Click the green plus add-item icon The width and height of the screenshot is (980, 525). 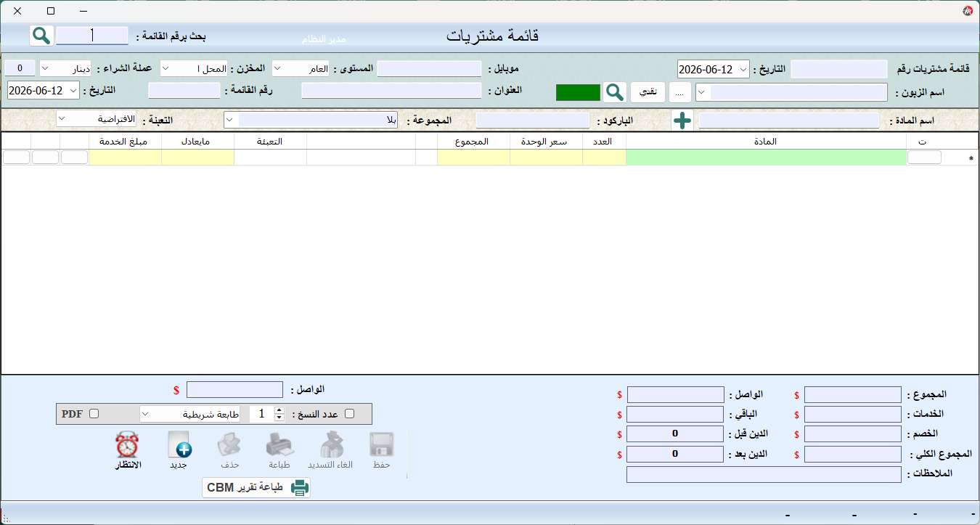pos(682,121)
